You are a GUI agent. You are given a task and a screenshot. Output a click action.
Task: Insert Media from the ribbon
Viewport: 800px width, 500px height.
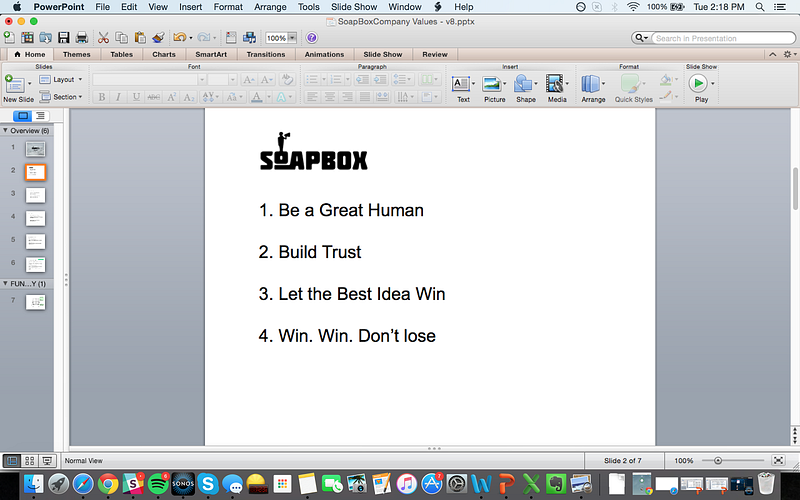557,88
